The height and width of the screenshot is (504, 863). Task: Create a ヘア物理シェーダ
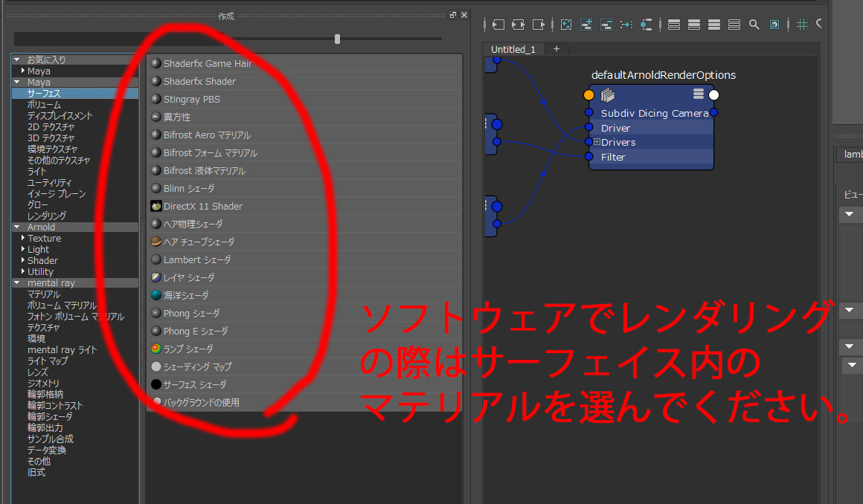click(304, 224)
